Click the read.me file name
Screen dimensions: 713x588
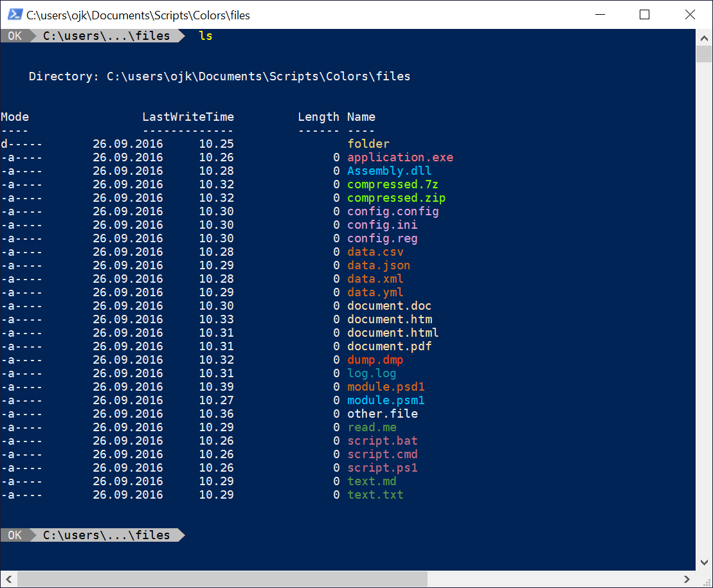(372, 427)
